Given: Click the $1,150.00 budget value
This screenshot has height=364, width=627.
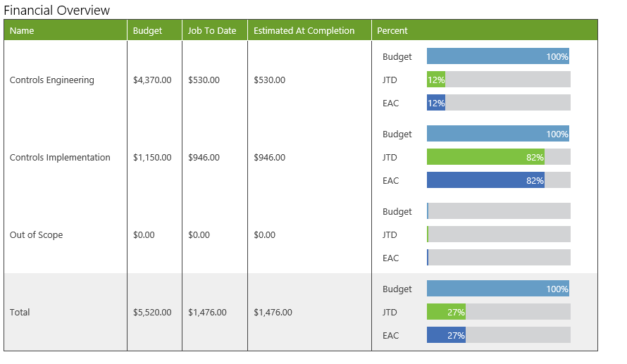Looking at the screenshot, I should point(152,158).
